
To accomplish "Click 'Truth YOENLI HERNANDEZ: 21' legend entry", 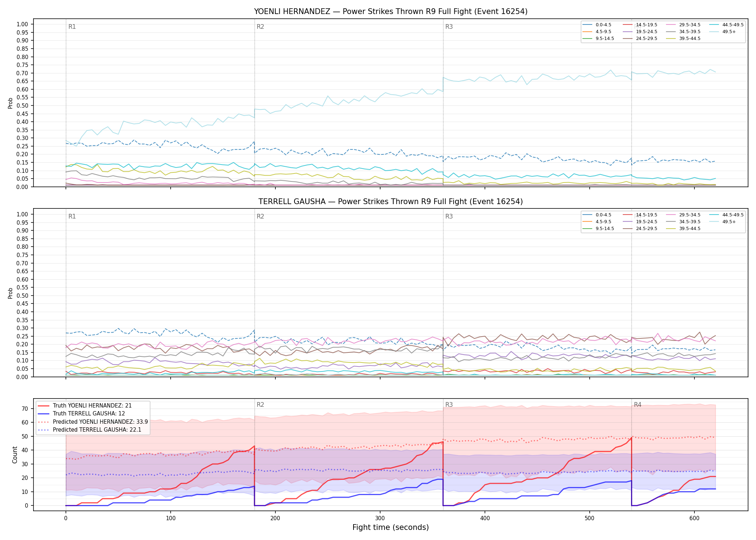I will (85, 406).
